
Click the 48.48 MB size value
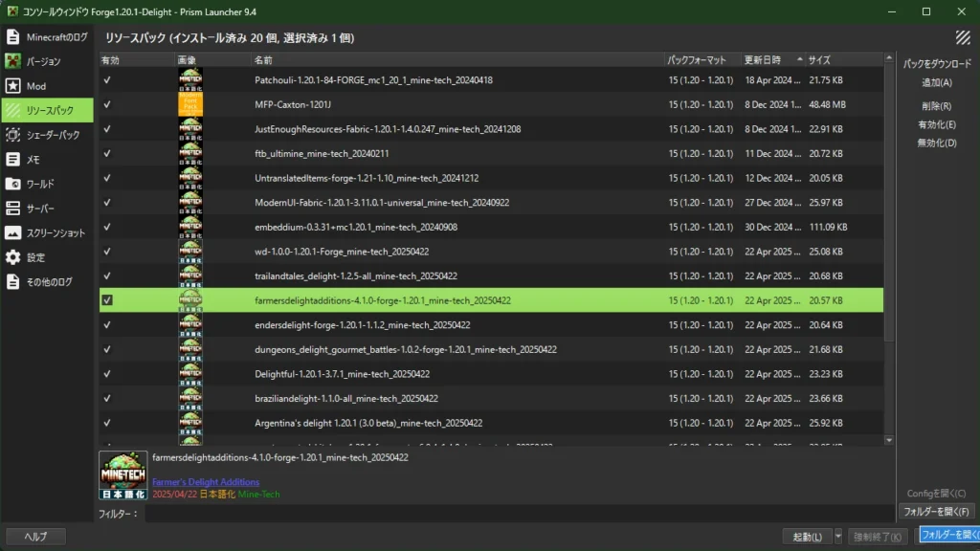coord(828,104)
